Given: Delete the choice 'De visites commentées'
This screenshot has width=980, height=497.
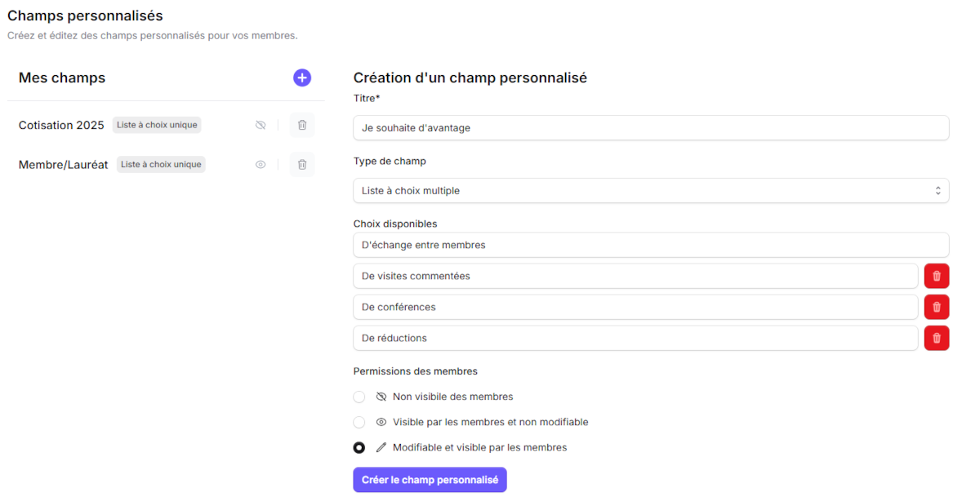Looking at the screenshot, I should click(x=936, y=276).
